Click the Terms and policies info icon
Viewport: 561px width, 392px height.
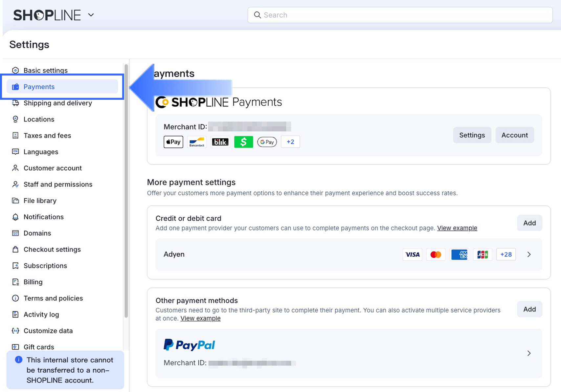15,298
